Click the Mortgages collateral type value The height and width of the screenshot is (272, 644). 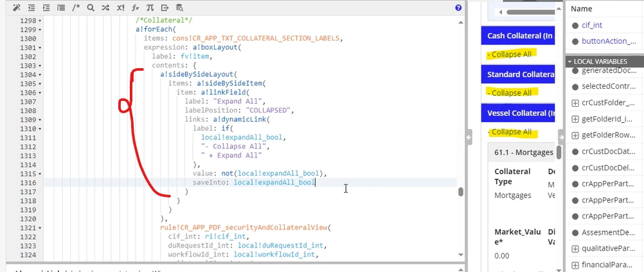[513, 195]
